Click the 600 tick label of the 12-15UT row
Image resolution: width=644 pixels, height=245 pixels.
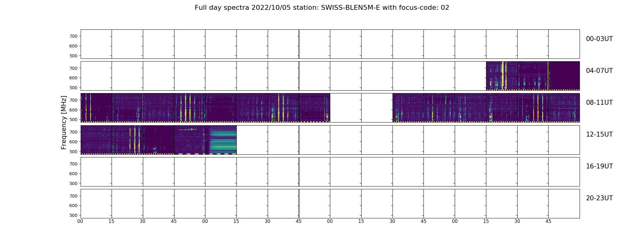click(x=74, y=142)
